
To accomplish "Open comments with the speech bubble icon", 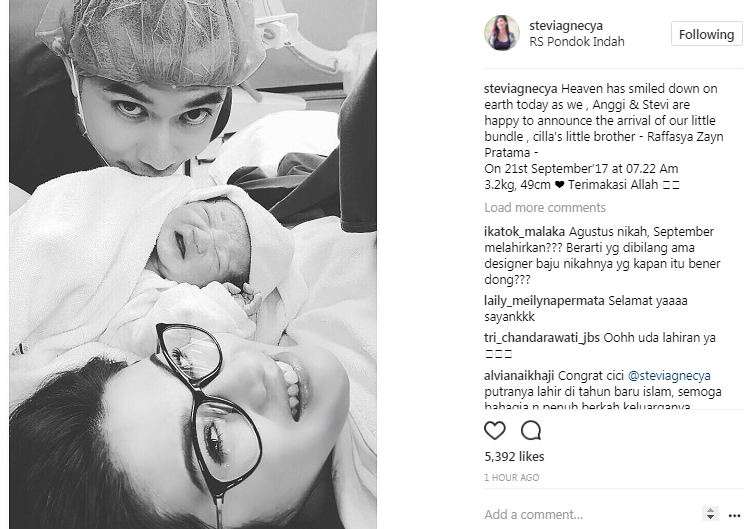I will [530, 430].
